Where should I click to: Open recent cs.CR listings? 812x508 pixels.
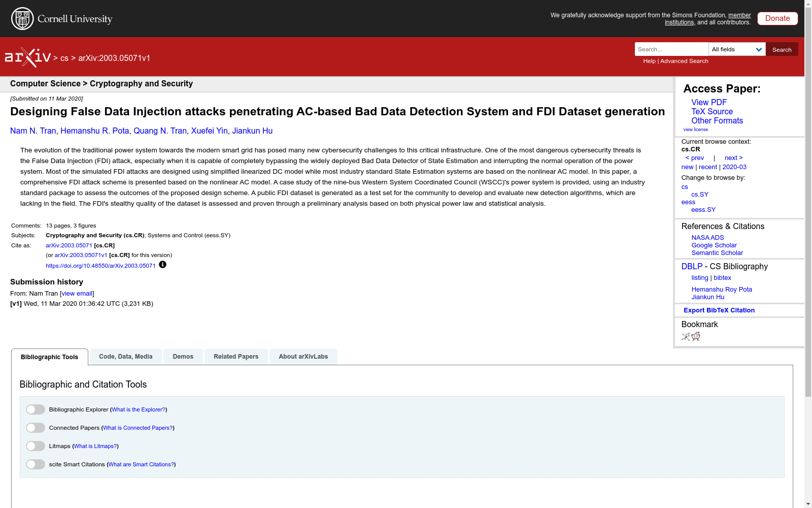(x=708, y=167)
